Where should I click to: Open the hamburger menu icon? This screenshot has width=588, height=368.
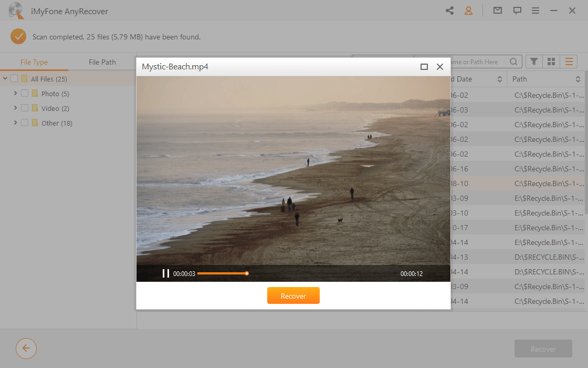tap(535, 10)
